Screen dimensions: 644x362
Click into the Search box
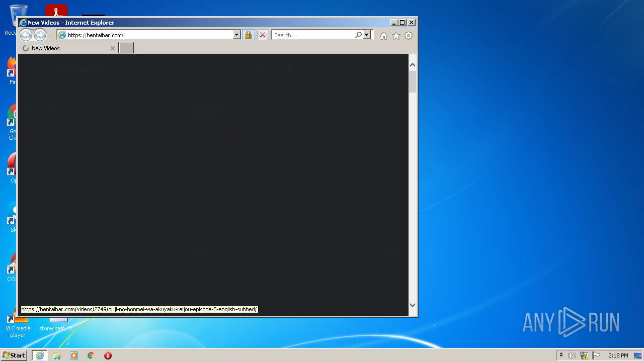coord(313,35)
